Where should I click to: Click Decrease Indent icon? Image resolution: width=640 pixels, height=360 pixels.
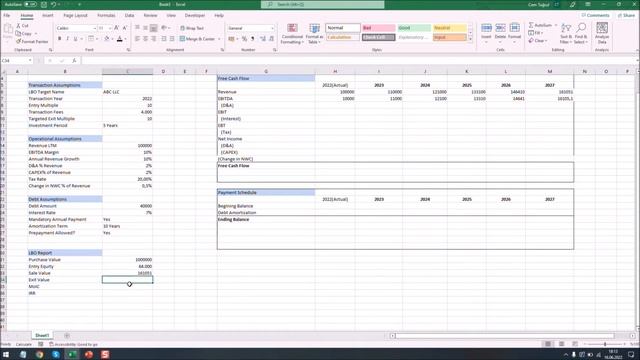coord(164,39)
